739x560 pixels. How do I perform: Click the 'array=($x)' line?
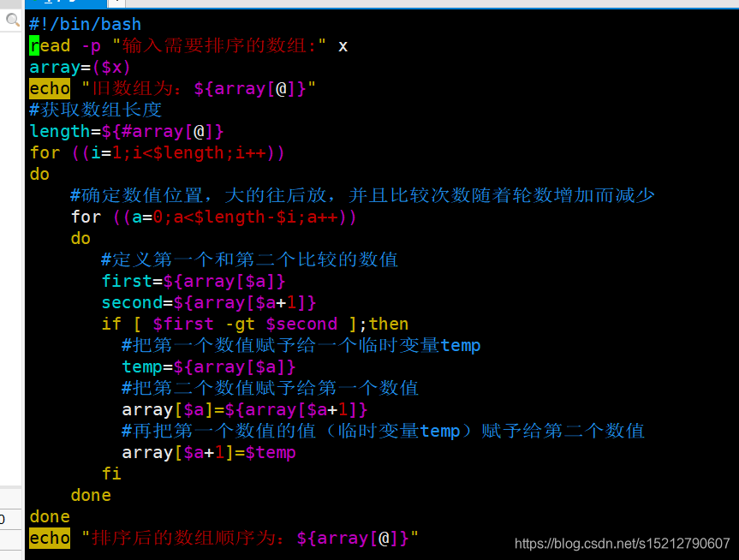point(80,68)
